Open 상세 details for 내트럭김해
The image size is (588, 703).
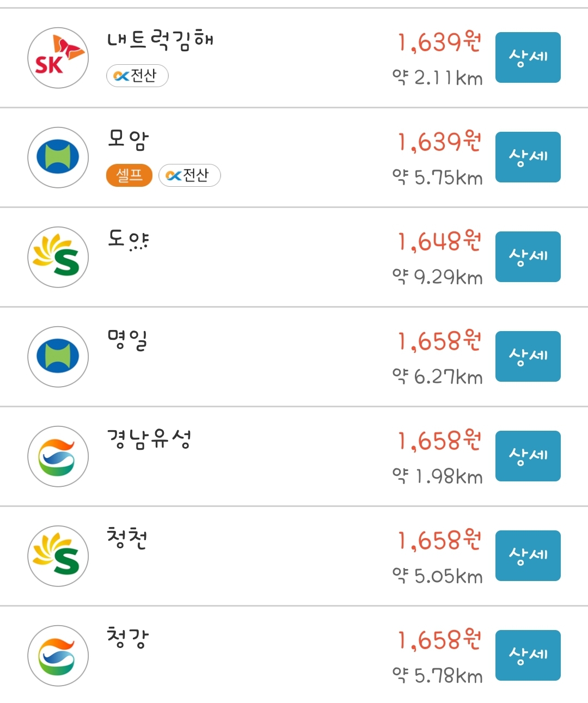click(x=528, y=57)
